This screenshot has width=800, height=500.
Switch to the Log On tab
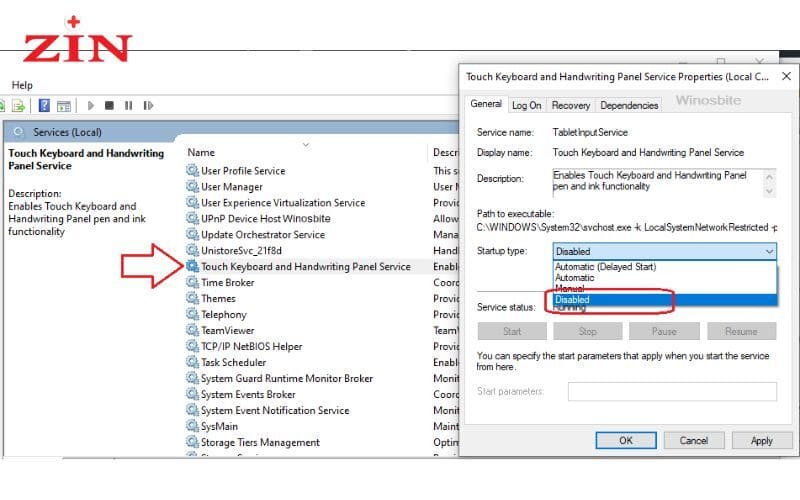[527, 105]
